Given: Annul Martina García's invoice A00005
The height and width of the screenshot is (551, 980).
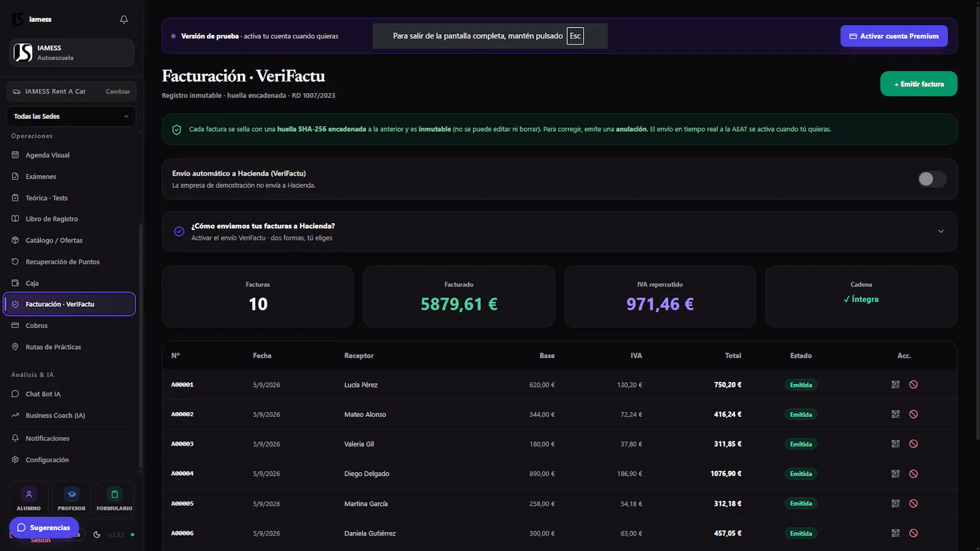Looking at the screenshot, I should [x=913, y=503].
